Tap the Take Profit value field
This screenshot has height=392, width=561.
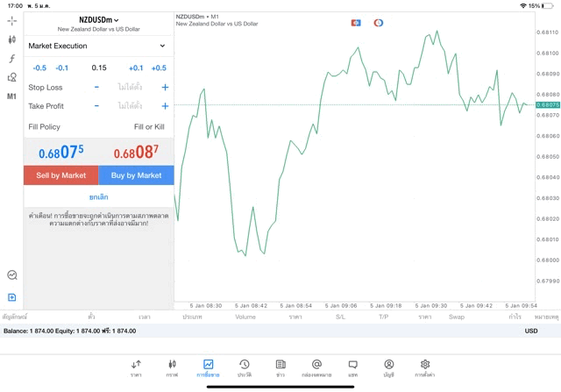coord(130,106)
